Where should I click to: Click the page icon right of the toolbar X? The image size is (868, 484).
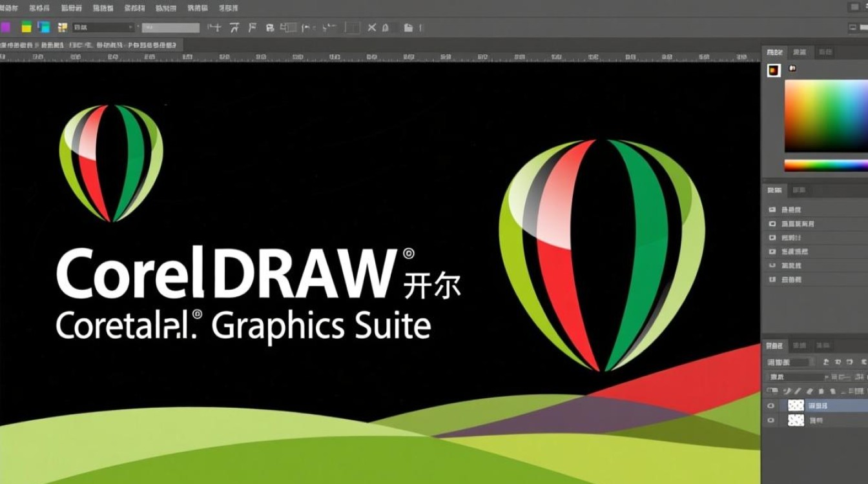pos(408,27)
